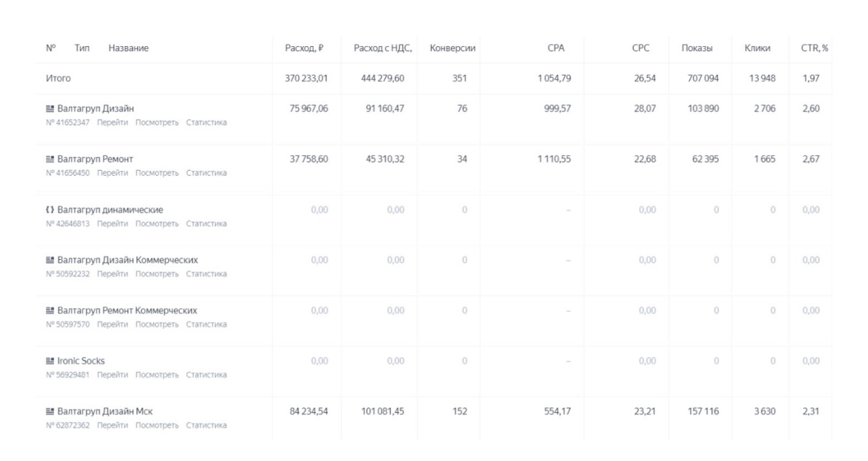The height and width of the screenshot is (461, 868).
Task: Open Статистика for the Ironic Socks campaign
Action: (x=206, y=375)
